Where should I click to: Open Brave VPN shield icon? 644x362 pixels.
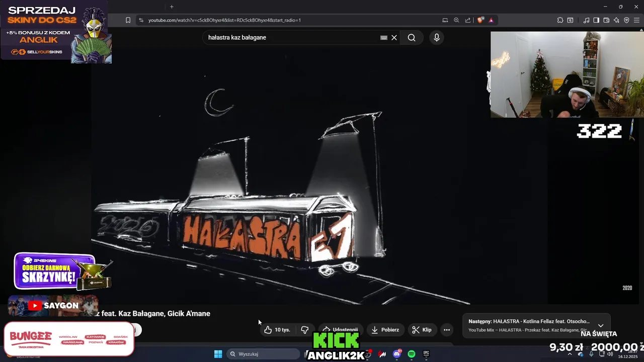tap(626, 20)
